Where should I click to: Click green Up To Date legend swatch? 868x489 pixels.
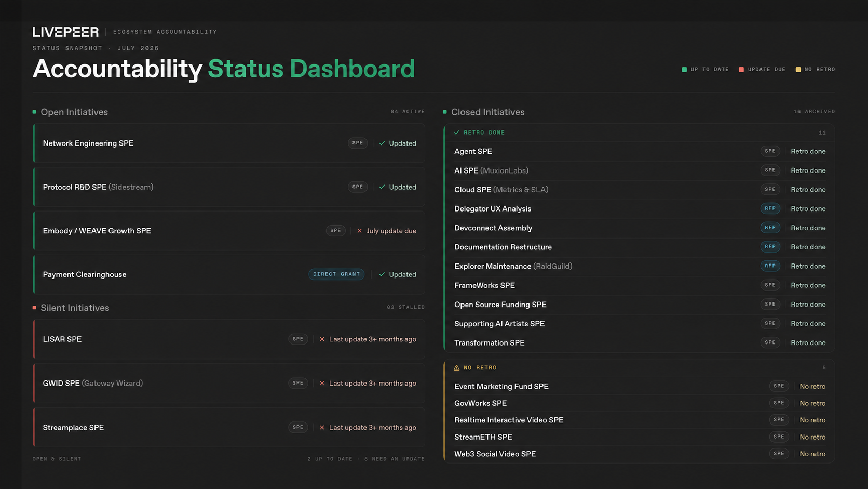684,69
